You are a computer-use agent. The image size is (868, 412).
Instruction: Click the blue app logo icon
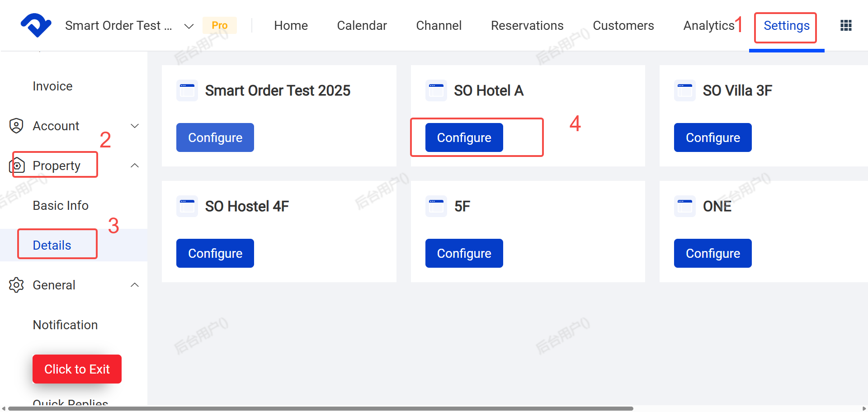[36, 25]
